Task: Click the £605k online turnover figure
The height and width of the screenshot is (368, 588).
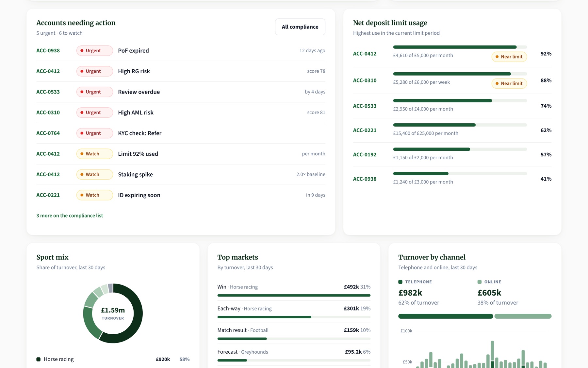Action: click(x=489, y=293)
